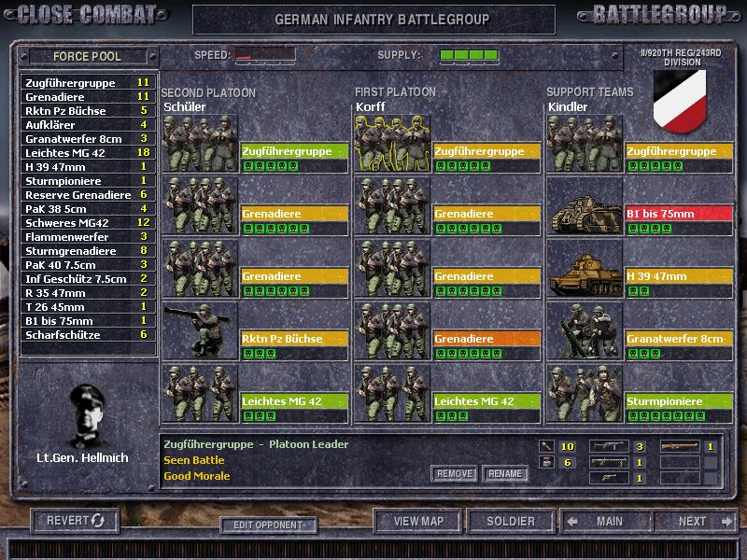Select Schweres MG42 in force pool
Image resolution: width=747 pixels, height=560 pixels.
click(x=88, y=222)
